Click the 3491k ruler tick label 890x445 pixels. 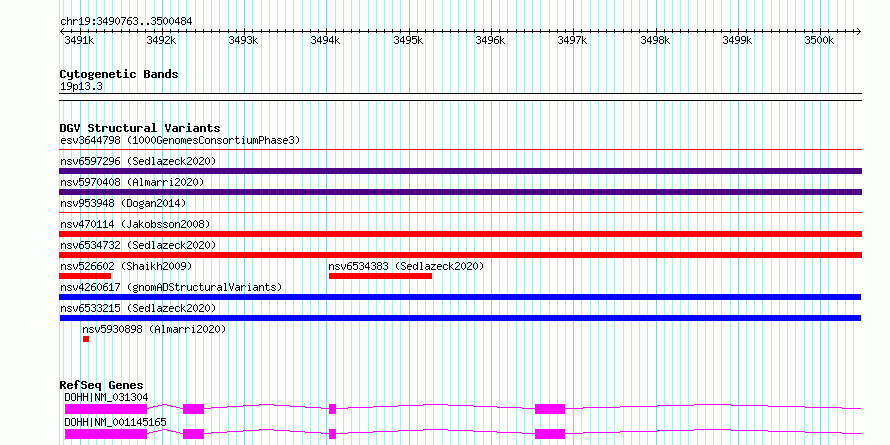click(79, 40)
